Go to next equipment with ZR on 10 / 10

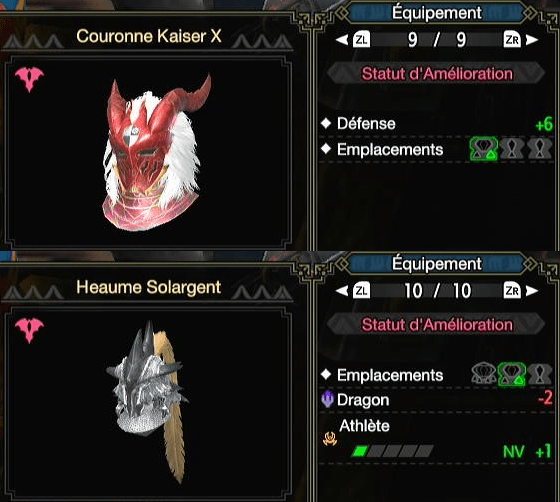pos(521,291)
